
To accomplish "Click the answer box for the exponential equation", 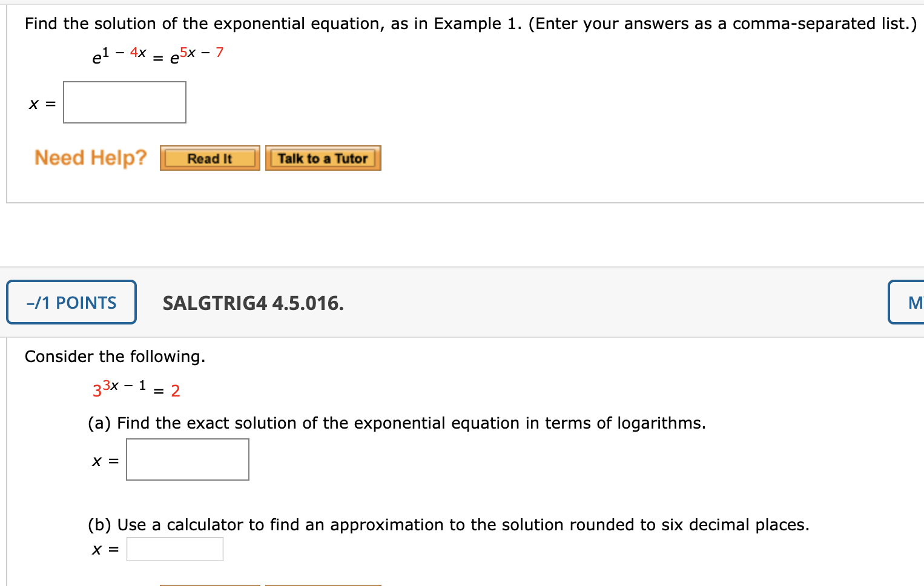I will 124,102.
